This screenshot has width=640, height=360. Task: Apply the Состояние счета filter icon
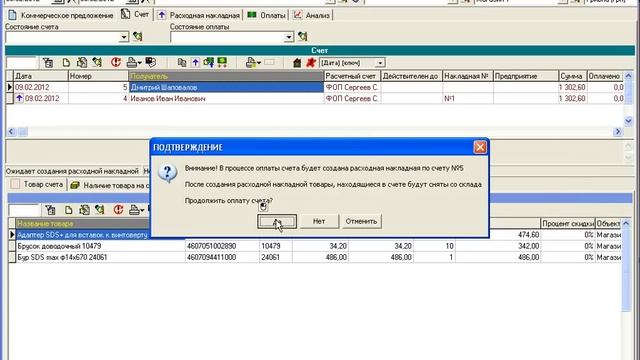[x=138, y=36]
